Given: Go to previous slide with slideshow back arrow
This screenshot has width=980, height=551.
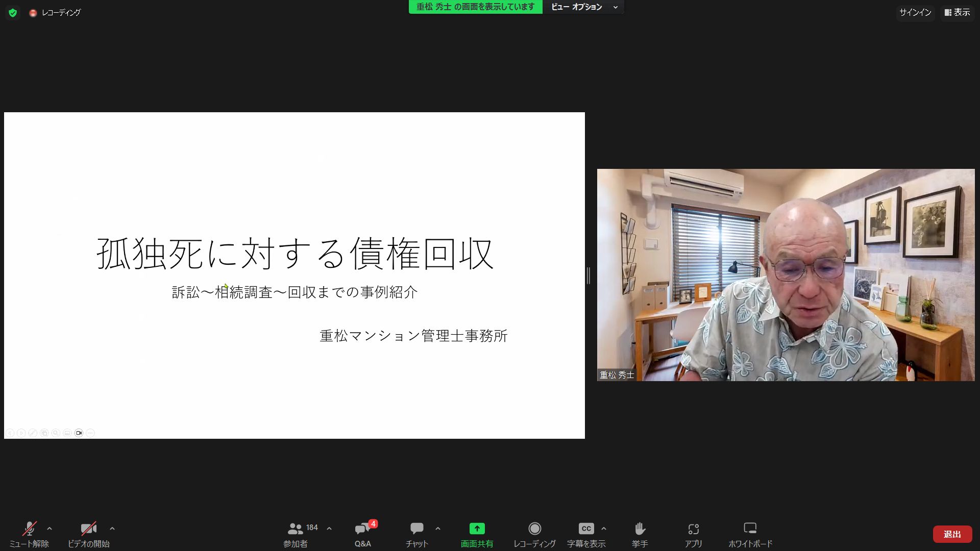Looking at the screenshot, I should click(10, 433).
